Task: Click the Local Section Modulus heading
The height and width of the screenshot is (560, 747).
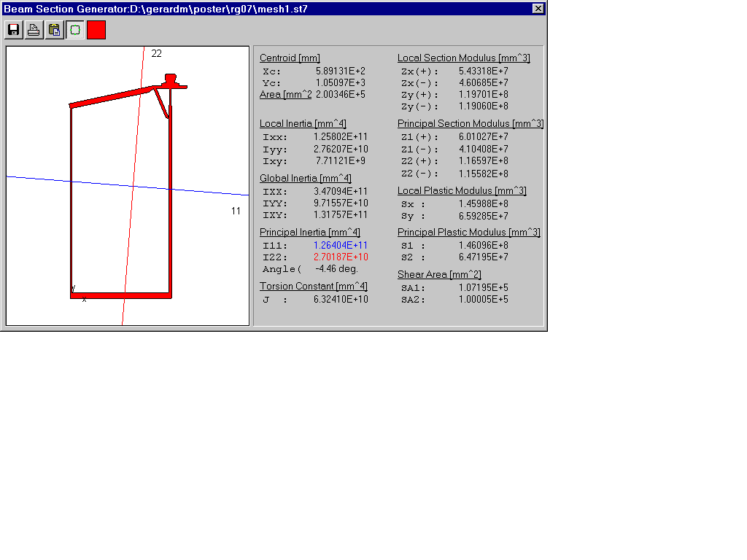Action: tap(464, 58)
